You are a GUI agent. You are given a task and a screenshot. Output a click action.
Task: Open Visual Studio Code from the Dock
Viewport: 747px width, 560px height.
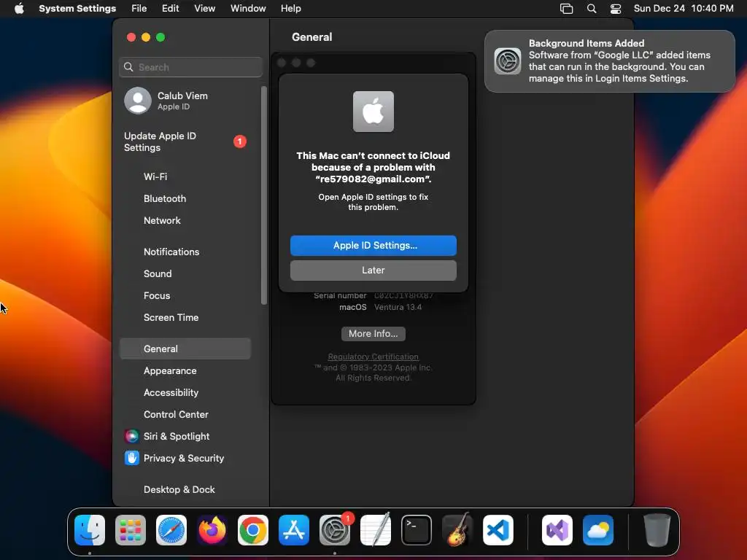498,530
